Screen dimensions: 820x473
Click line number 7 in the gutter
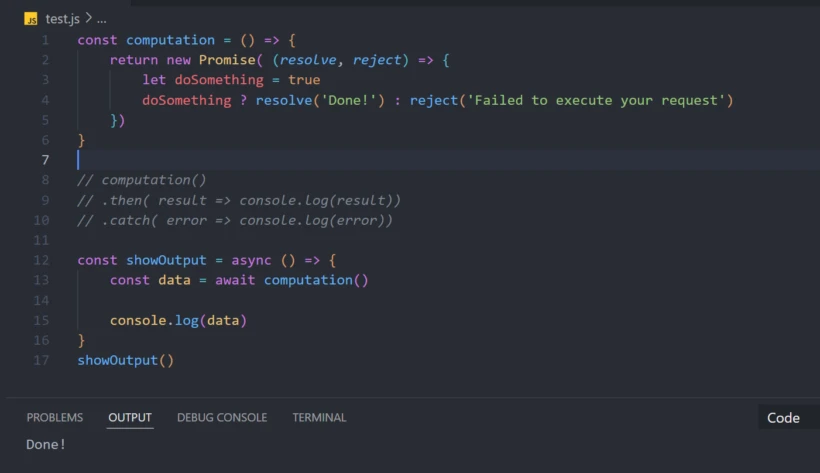[45, 160]
